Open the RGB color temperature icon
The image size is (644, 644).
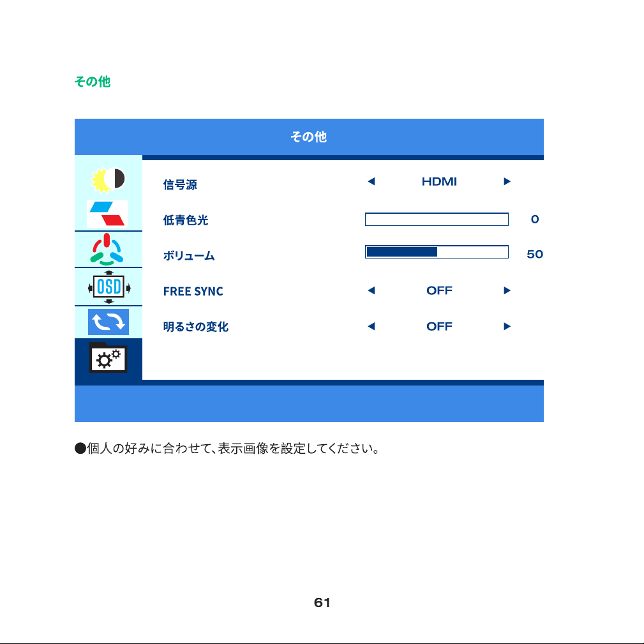pyautogui.click(x=107, y=250)
